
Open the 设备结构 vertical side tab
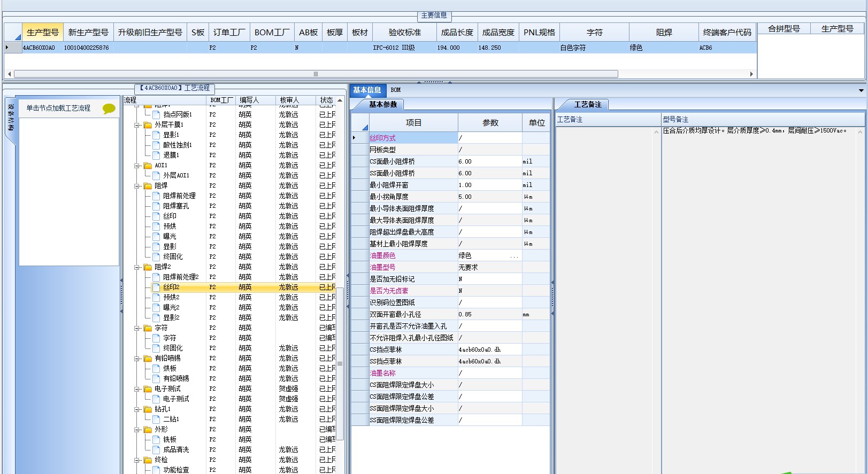point(11,119)
